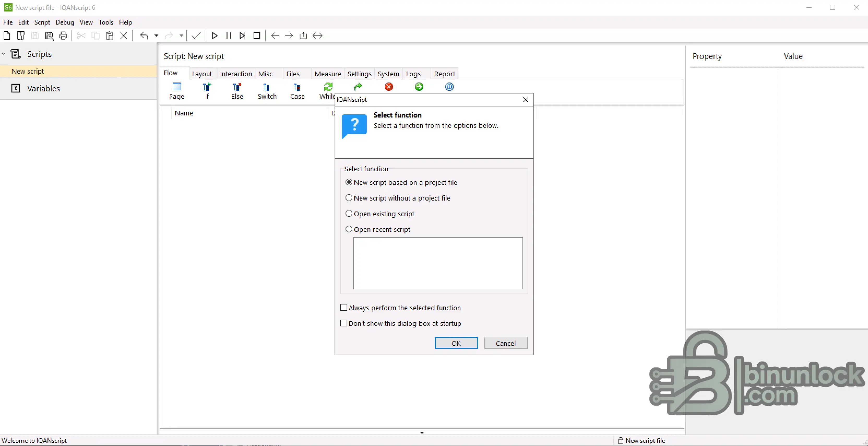Click the Undo arrow icon
The image size is (868, 446).
tap(144, 36)
